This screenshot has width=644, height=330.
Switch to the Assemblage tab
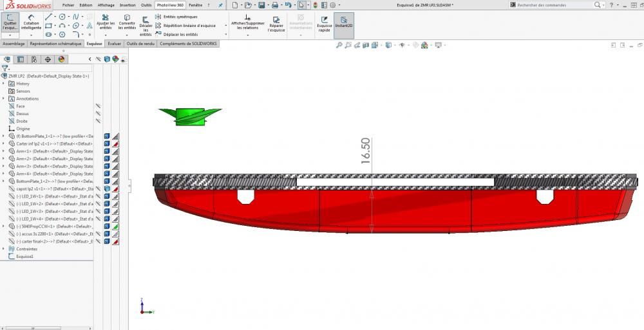14,44
